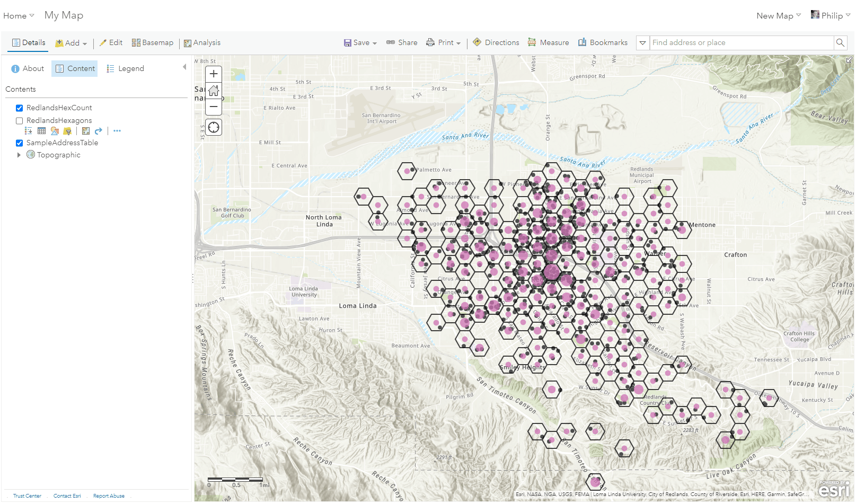Expand the Topographic basemap layer
Image resolution: width=856 pixels, height=504 pixels.
tap(19, 155)
